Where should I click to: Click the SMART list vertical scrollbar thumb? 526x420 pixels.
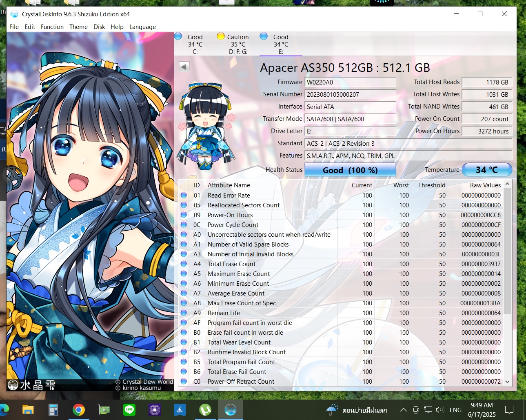coord(508,251)
